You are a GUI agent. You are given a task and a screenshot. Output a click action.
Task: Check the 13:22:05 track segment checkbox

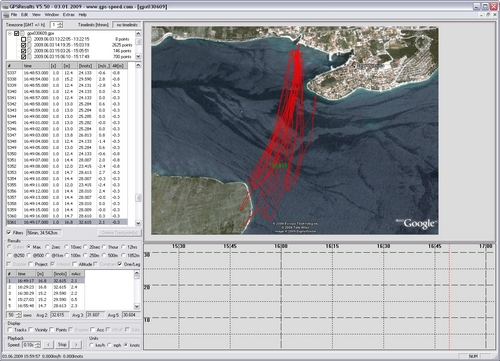pyautogui.click(x=23, y=39)
